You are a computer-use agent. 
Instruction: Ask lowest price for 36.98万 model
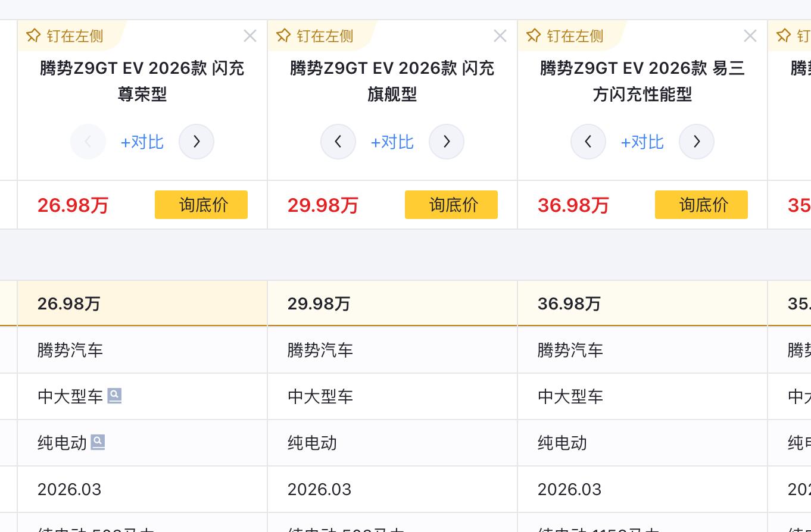click(x=701, y=205)
